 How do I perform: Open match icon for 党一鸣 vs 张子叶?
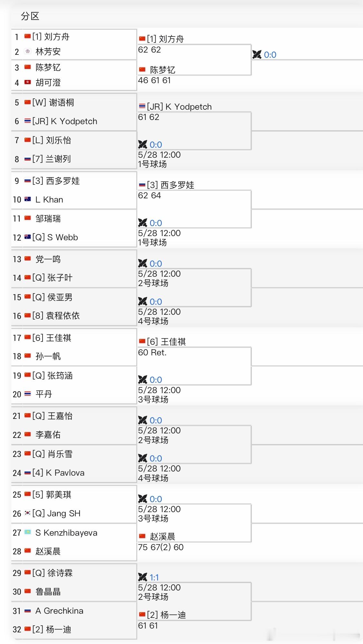pyautogui.click(x=142, y=263)
